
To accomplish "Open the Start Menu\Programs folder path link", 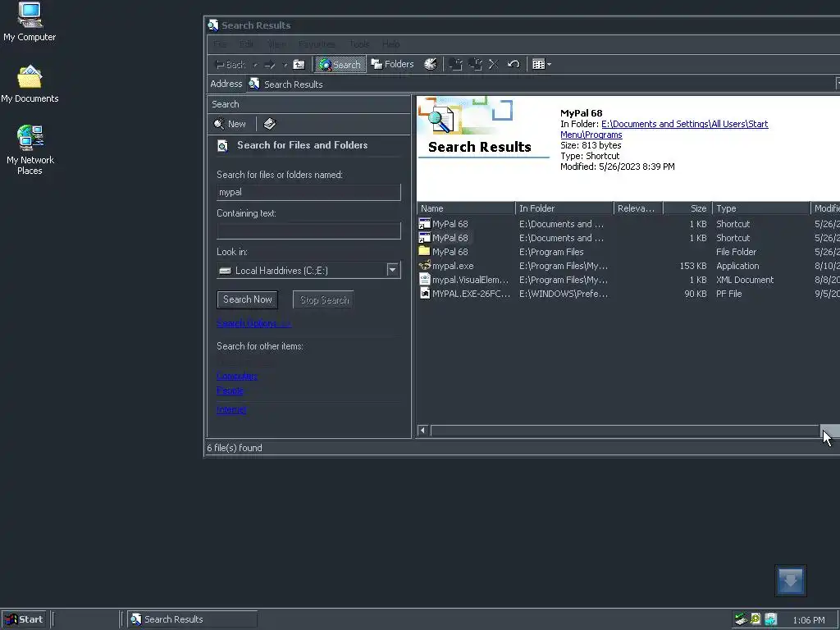I will [x=664, y=129].
